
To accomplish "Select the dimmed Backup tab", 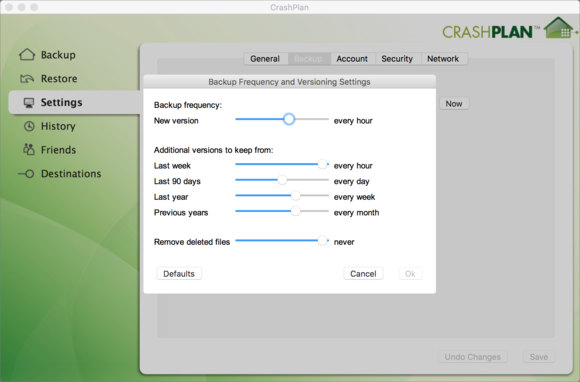I will tap(308, 59).
